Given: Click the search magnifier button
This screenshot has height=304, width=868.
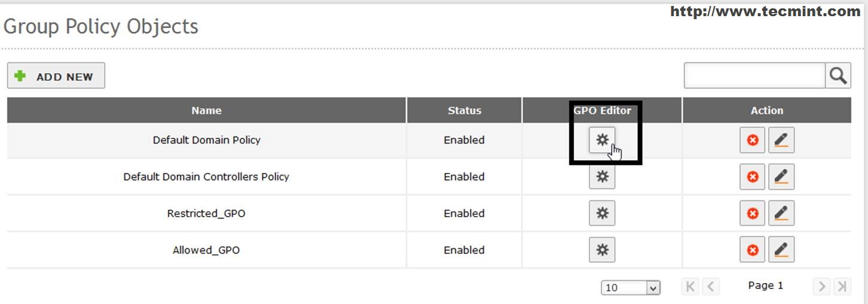Looking at the screenshot, I should tap(838, 75).
